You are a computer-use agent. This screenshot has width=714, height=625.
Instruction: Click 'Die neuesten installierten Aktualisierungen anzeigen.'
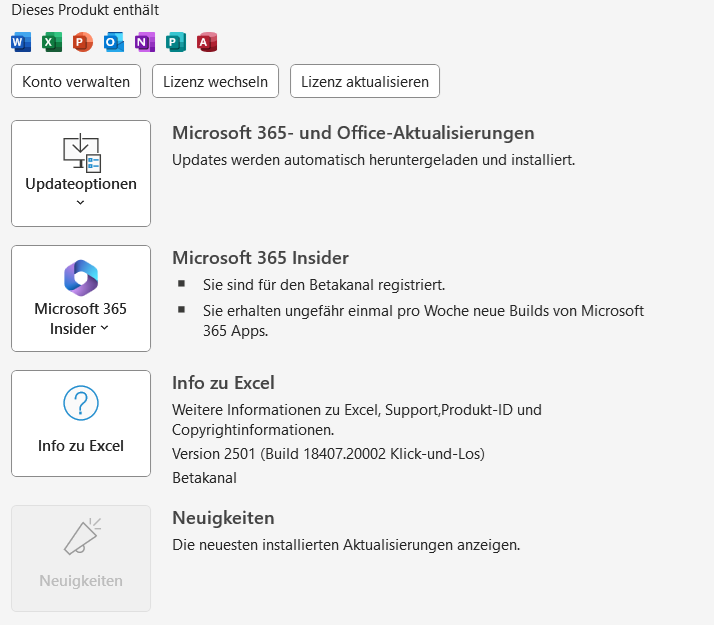346,545
